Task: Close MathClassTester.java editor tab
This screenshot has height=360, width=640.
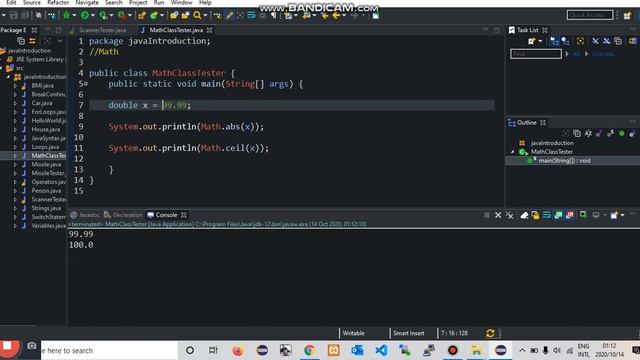Action: point(210,30)
